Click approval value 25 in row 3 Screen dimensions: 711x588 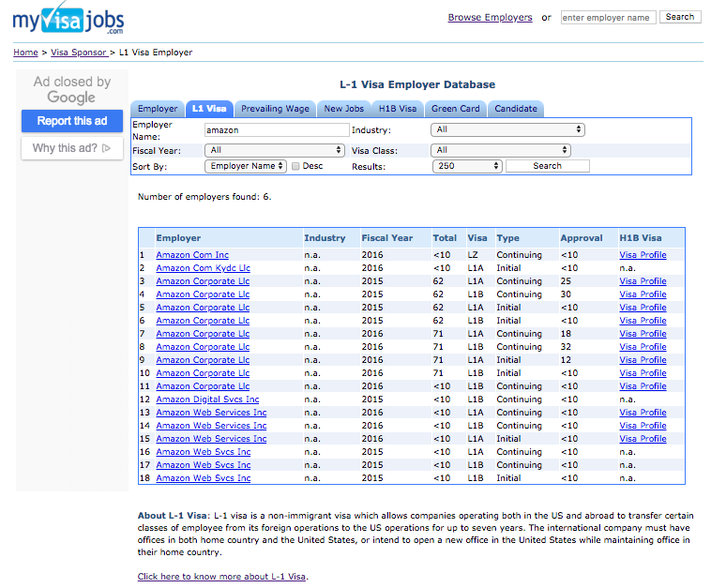tap(566, 281)
